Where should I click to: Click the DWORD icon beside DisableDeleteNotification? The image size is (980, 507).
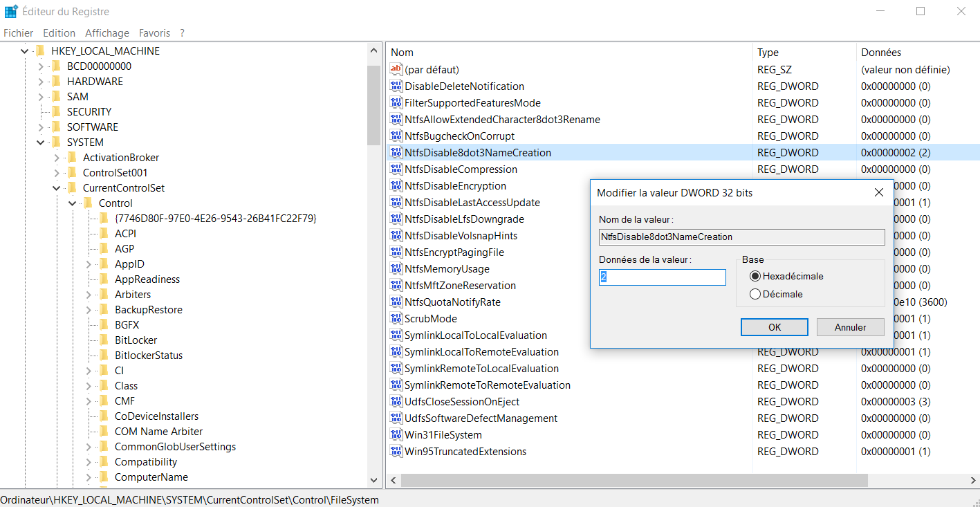point(396,86)
